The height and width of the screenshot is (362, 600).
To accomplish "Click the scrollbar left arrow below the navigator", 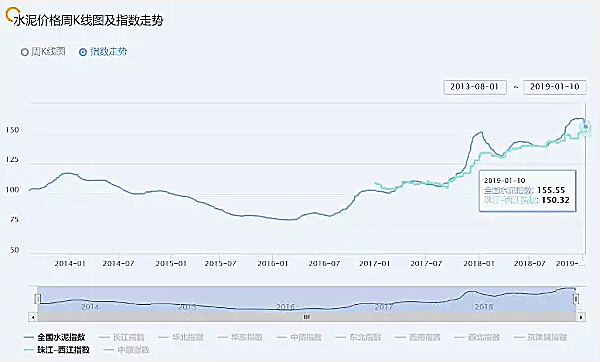I will click(33, 317).
